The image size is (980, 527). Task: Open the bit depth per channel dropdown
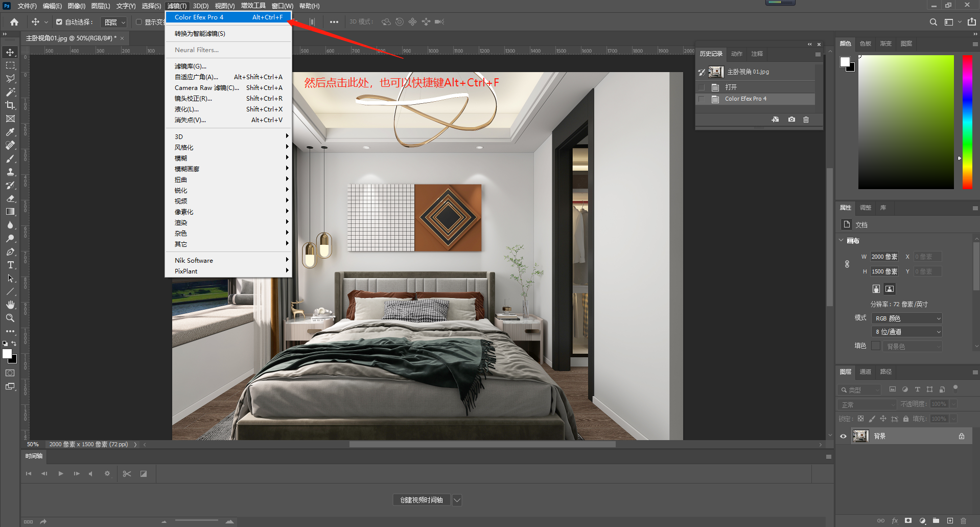tap(907, 332)
